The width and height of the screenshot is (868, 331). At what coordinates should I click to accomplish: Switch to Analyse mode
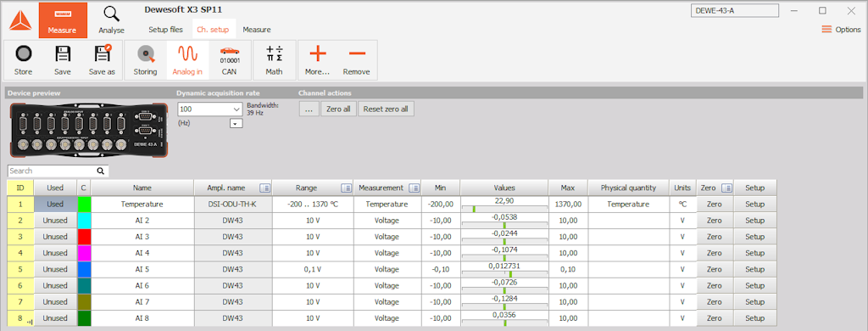pyautogui.click(x=111, y=20)
